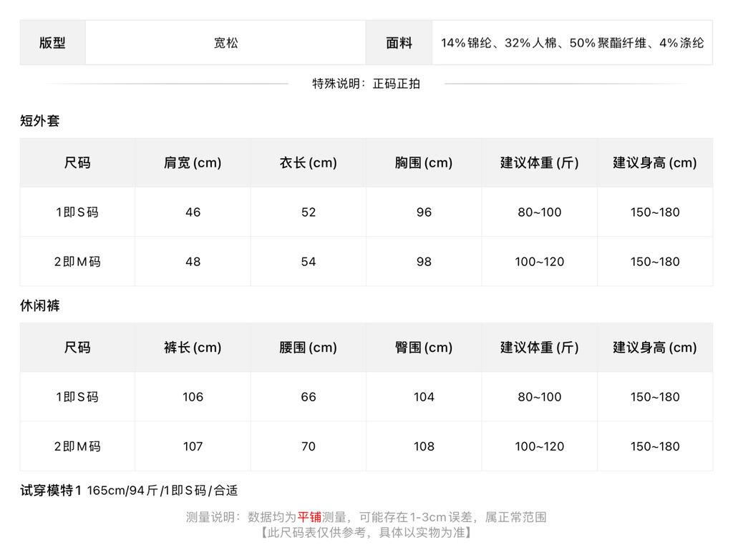Select waist value 66
Viewport: 733px width, 560px height.
308,397
